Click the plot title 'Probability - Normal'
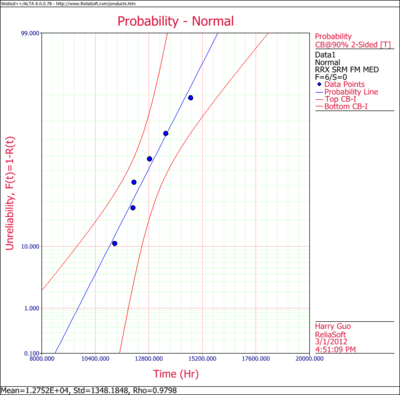Viewport: 400px width, 395px height. pos(175,21)
